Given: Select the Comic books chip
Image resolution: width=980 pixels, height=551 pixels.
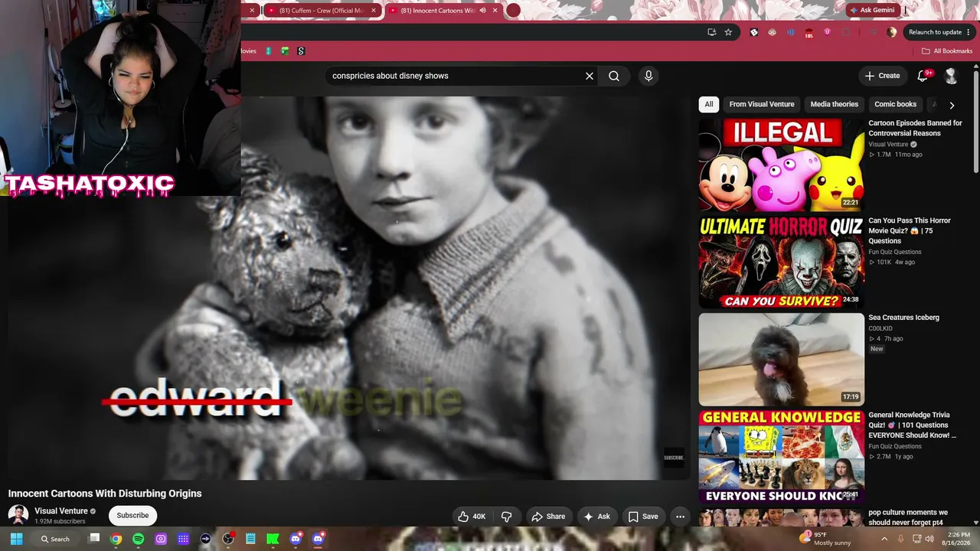Looking at the screenshot, I should click(x=895, y=104).
